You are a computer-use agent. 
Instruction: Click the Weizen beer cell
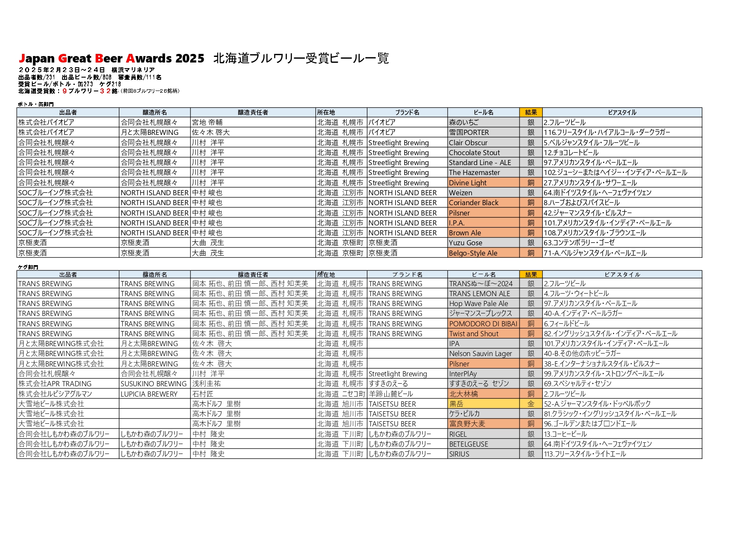pos(483,193)
